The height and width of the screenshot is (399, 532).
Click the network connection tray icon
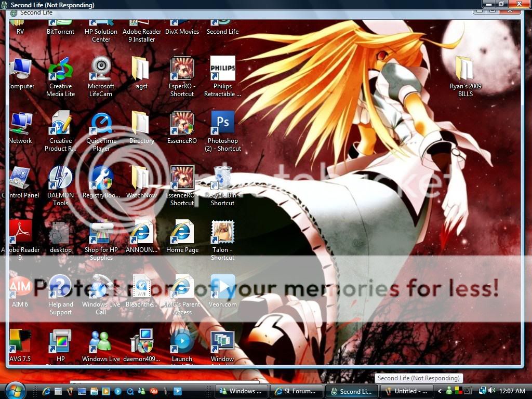pos(483,391)
